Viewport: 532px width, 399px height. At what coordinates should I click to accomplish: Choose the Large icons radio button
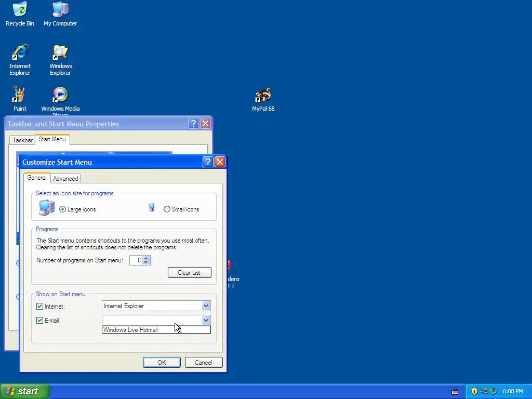(62, 209)
